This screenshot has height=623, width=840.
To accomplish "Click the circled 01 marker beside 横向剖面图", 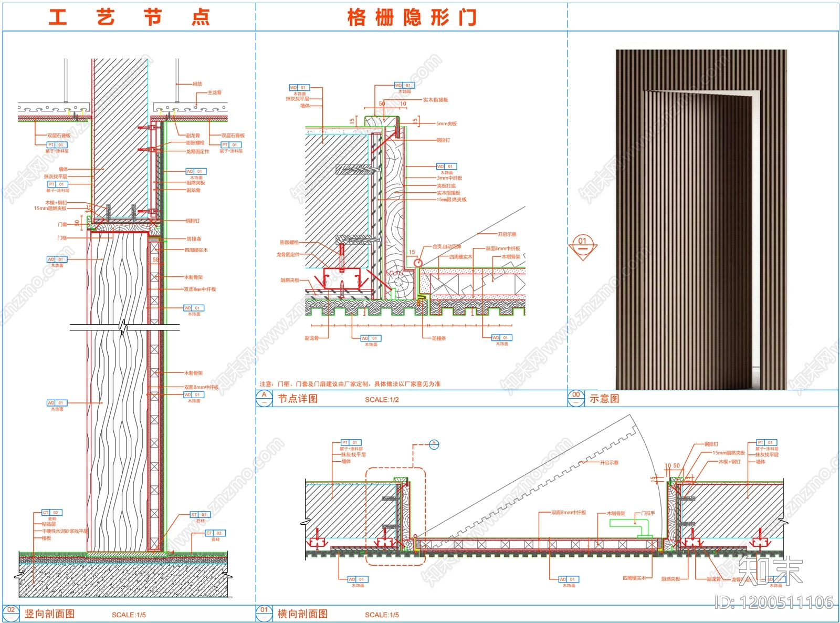I will [264, 614].
